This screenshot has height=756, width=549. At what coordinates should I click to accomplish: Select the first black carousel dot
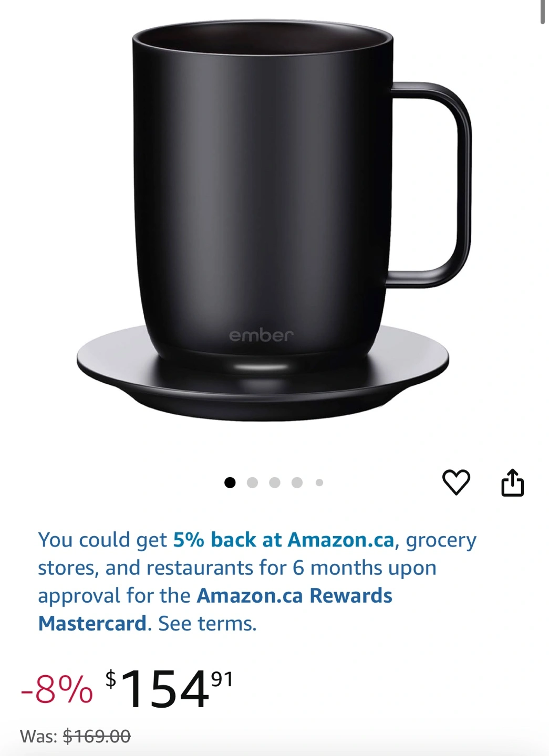click(230, 482)
